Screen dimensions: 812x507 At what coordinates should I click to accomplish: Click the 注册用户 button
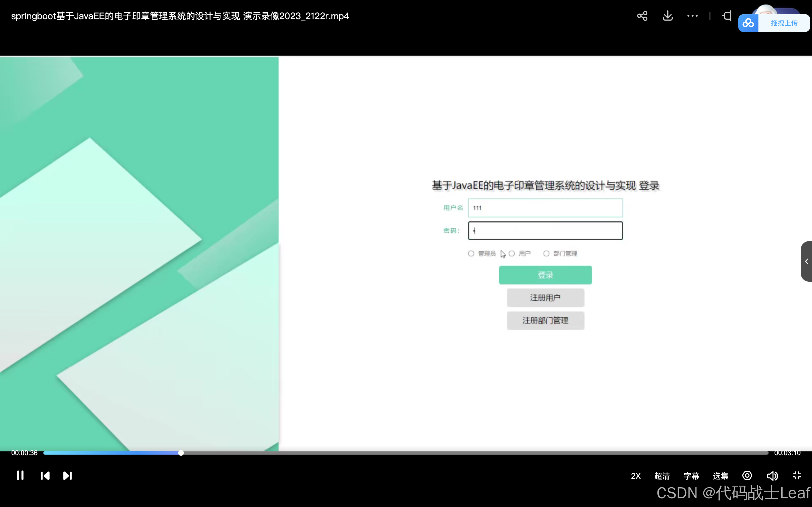pos(545,298)
